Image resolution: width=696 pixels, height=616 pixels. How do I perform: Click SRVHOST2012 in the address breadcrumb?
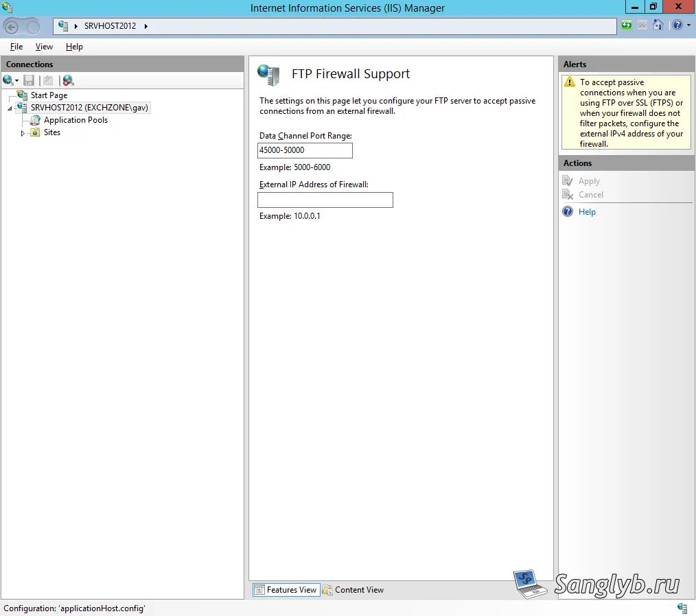[x=110, y=25]
